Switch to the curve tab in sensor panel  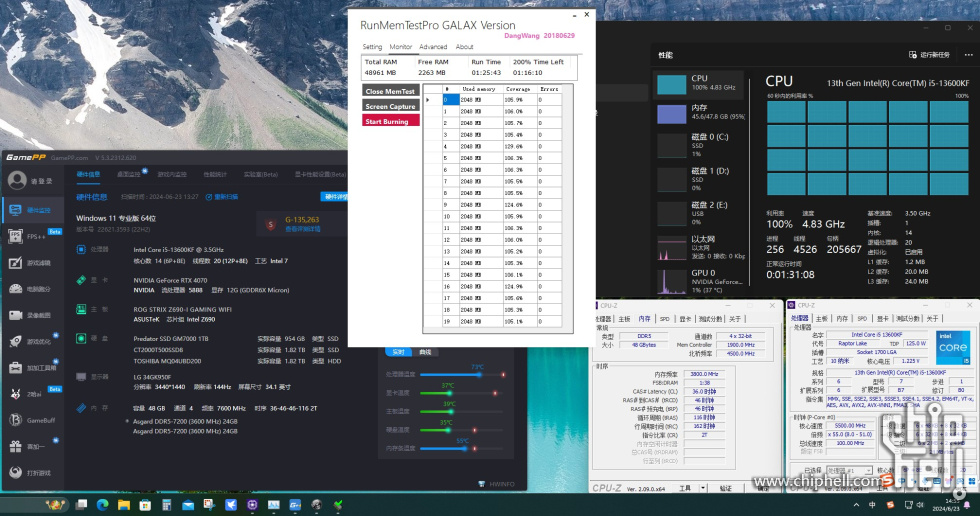tap(425, 352)
